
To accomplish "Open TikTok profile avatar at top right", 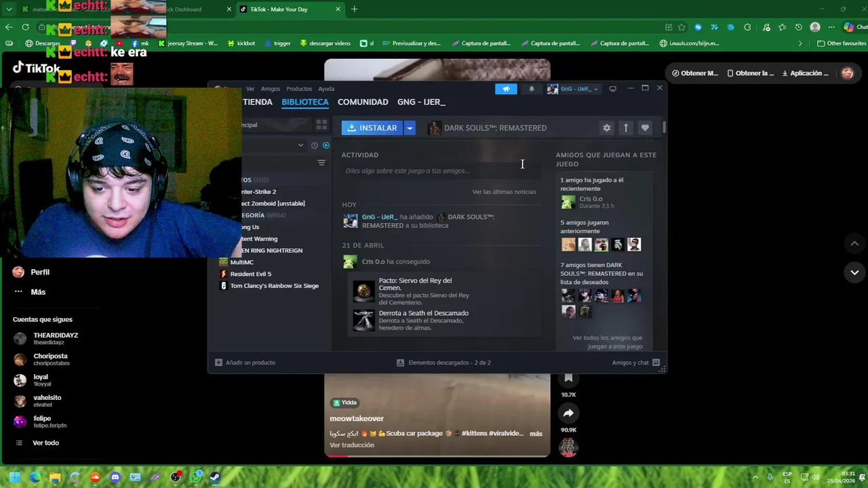I will [847, 73].
